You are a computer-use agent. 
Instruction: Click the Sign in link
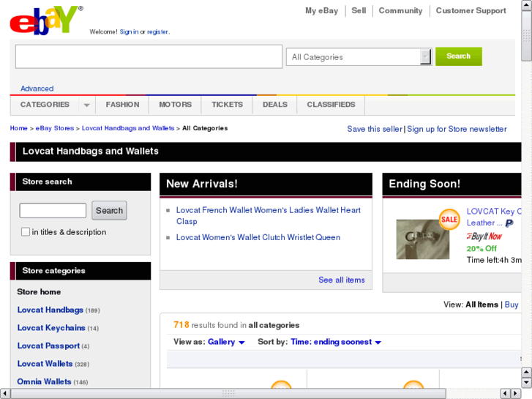129,32
